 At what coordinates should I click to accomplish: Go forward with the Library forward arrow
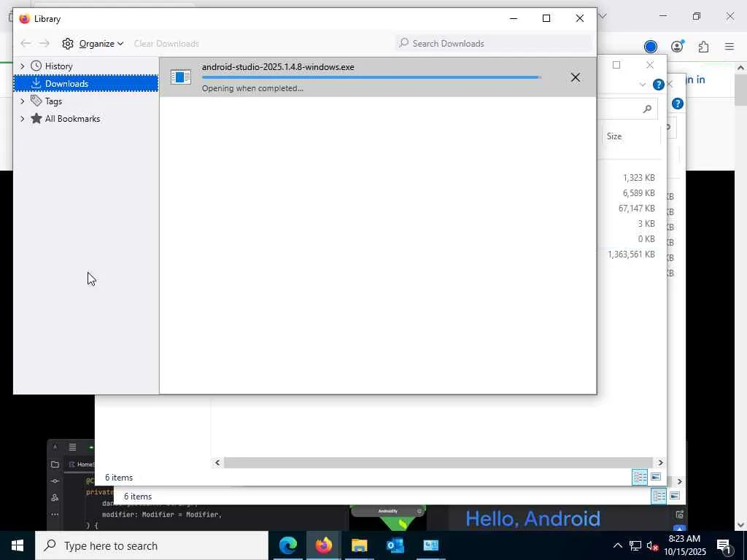click(44, 43)
